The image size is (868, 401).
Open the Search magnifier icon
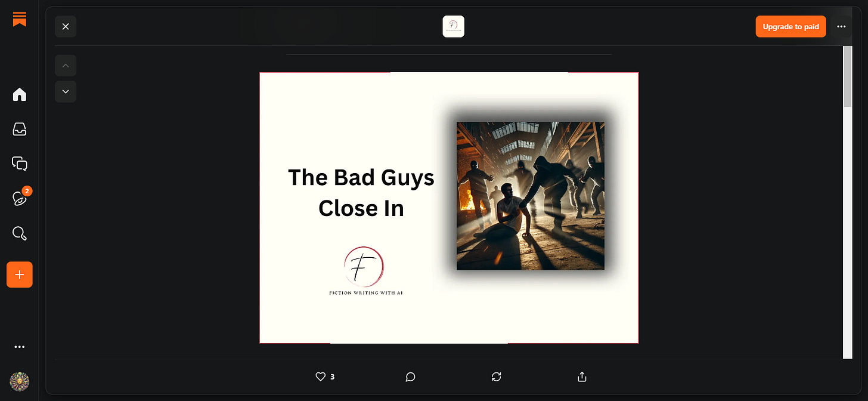tap(20, 233)
